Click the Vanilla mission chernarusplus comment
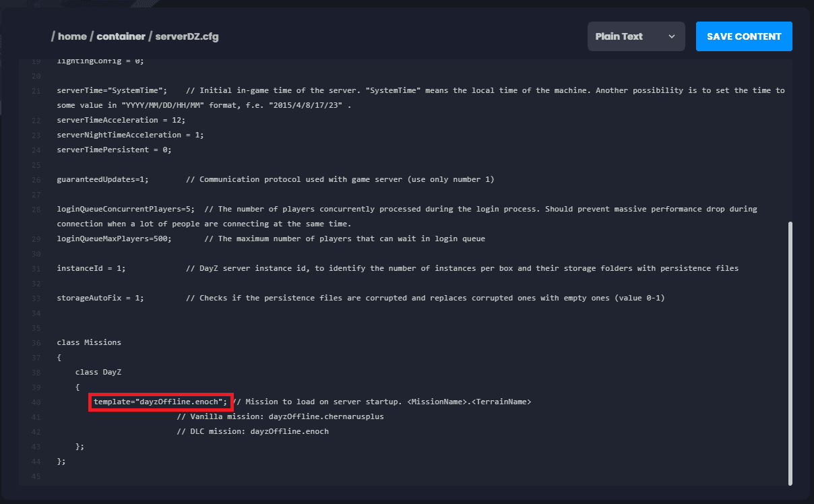 point(280,416)
